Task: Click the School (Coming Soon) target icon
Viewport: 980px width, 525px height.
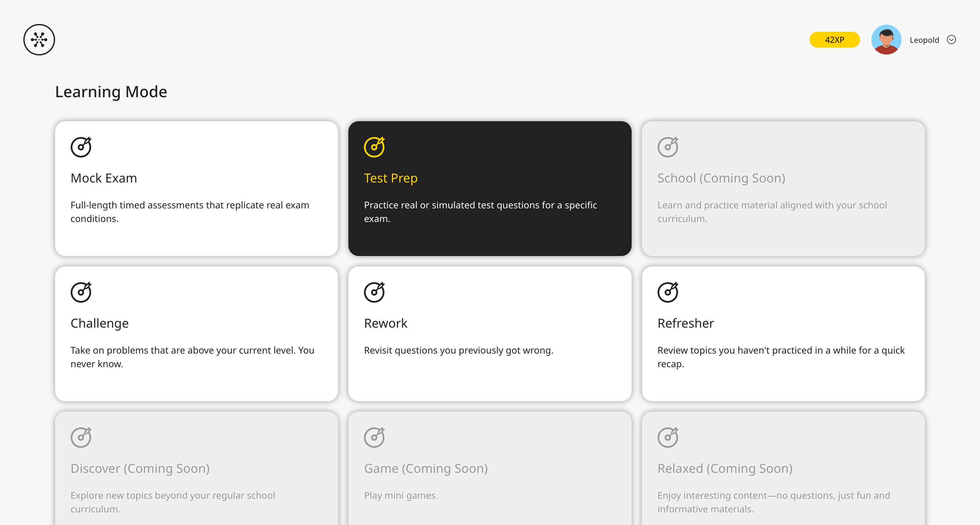Action: pos(668,147)
